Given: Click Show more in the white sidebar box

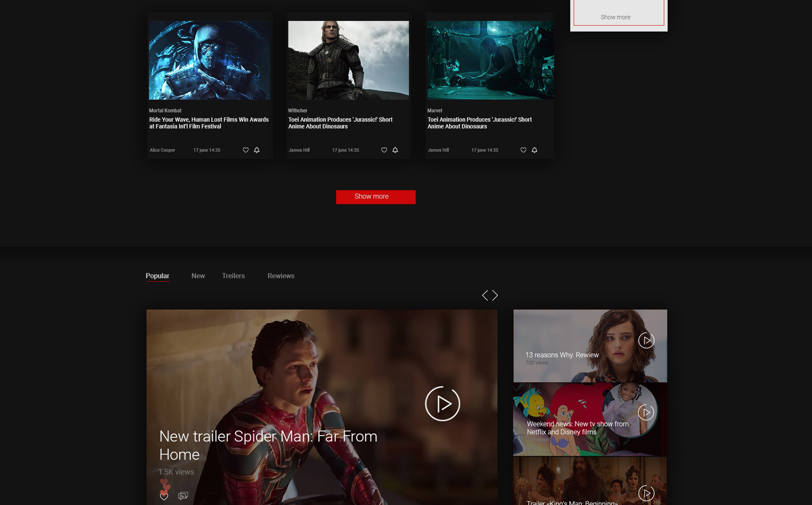Looking at the screenshot, I should click(616, 17).
